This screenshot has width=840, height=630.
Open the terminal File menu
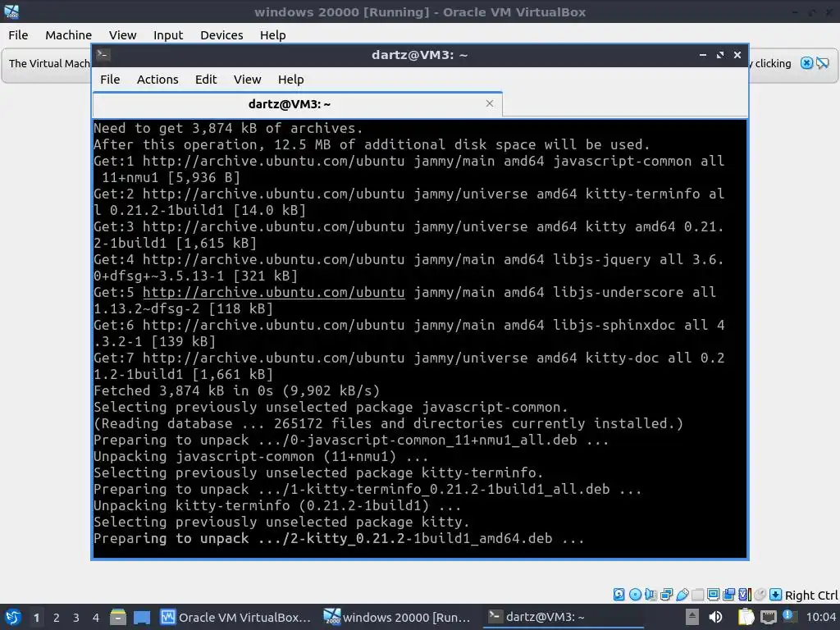click(110, 80)
